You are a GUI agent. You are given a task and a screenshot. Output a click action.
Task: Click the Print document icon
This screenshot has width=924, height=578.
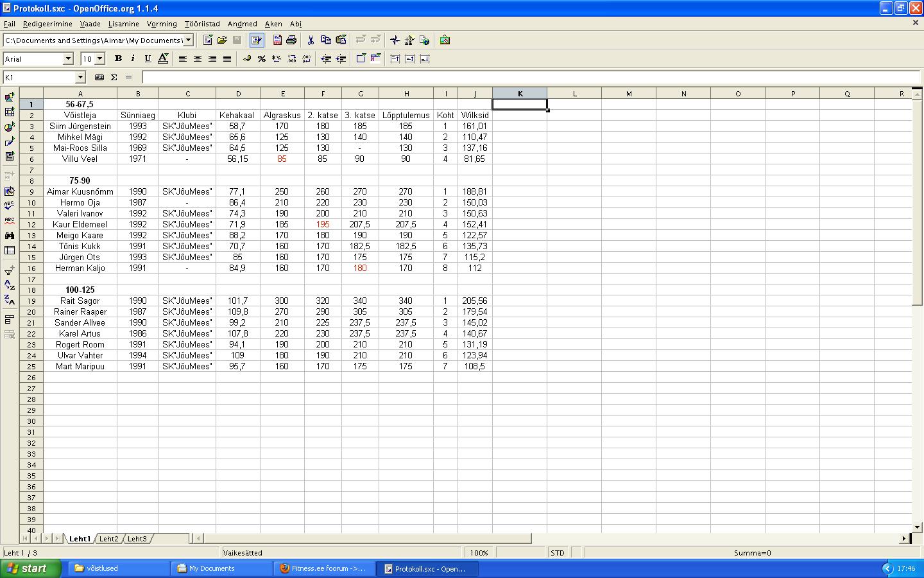291,40
